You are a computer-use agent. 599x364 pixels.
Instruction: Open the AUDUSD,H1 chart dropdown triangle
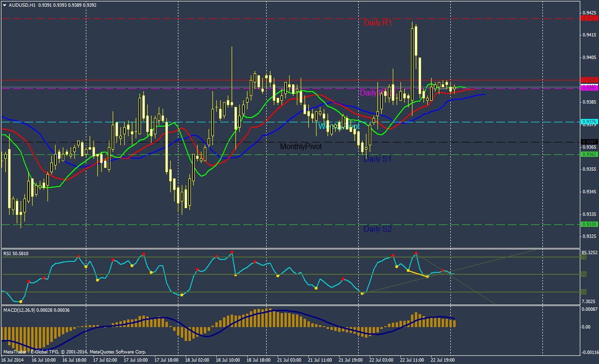point(4,5)
